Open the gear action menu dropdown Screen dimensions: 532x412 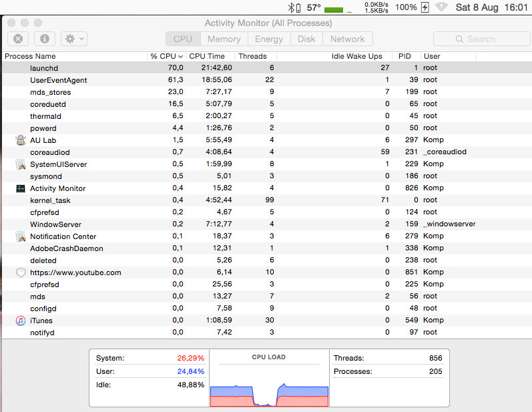[74, 39]
